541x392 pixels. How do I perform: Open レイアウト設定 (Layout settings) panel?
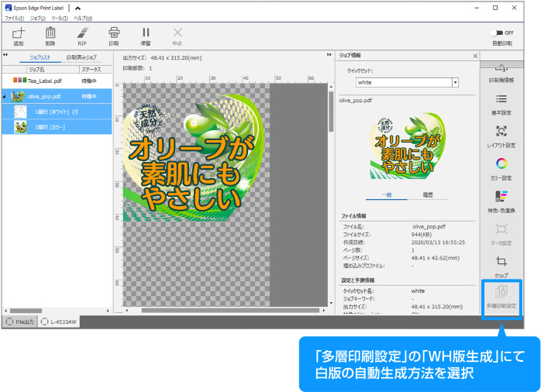pyautogui.click(x=501, y=136)
